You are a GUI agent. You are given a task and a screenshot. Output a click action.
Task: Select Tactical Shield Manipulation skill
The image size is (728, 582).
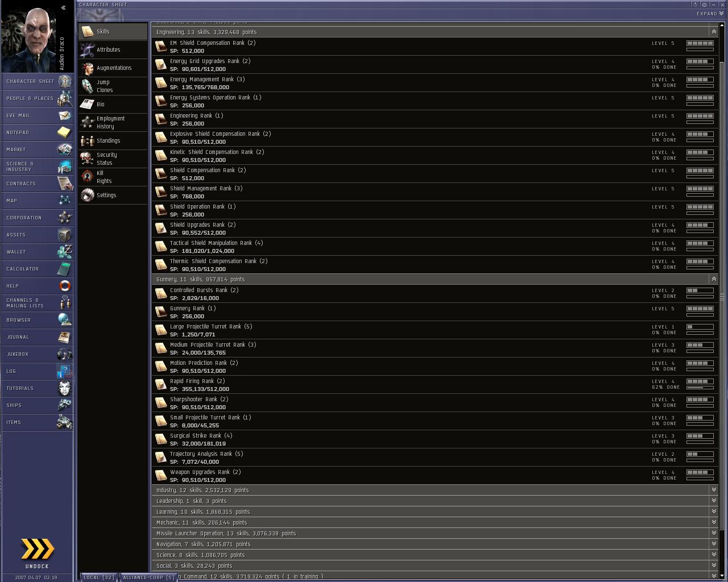[x=435, y=247]
